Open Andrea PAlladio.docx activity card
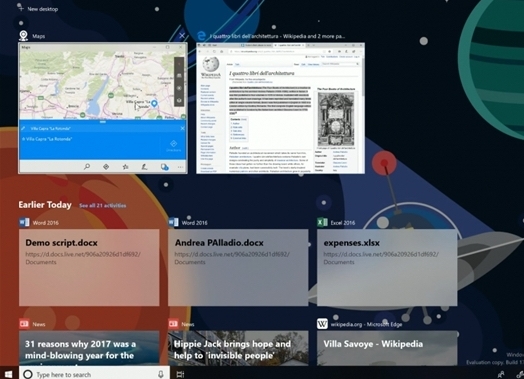The height and width of the screenshot is (379, 524). (238, 267)
